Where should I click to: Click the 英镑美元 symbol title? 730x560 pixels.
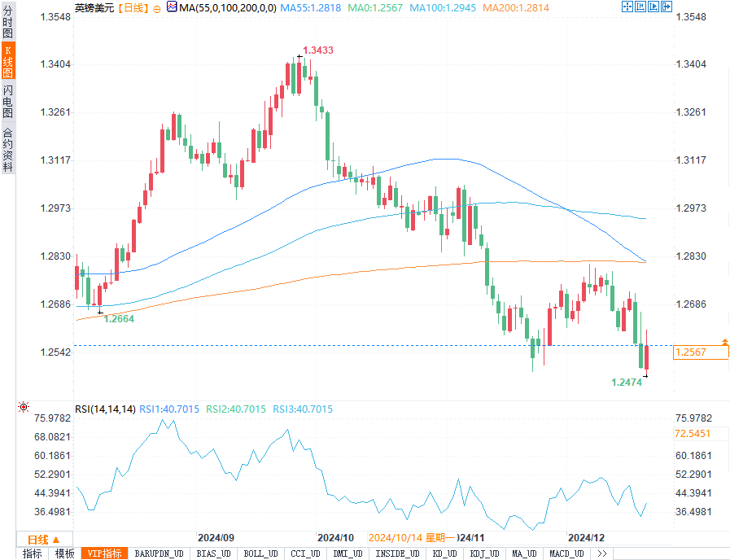click(x=94, y=8)
